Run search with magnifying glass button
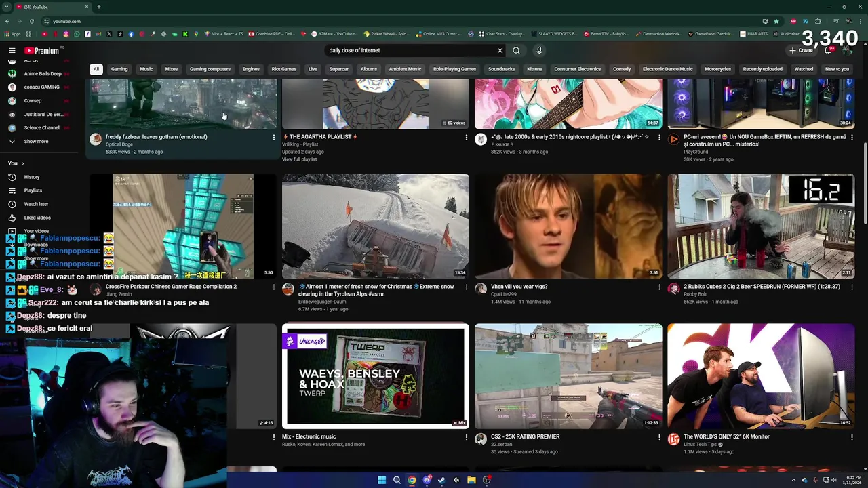Viewport: 868px width, 488px height. click(x=516, y=50)
